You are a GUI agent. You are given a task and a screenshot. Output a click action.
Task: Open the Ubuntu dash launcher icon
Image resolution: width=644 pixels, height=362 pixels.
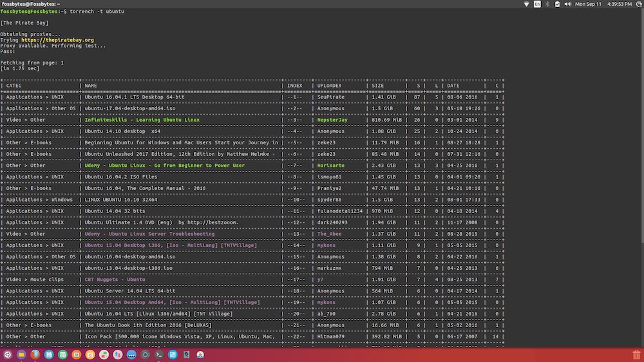coord(8,355)
